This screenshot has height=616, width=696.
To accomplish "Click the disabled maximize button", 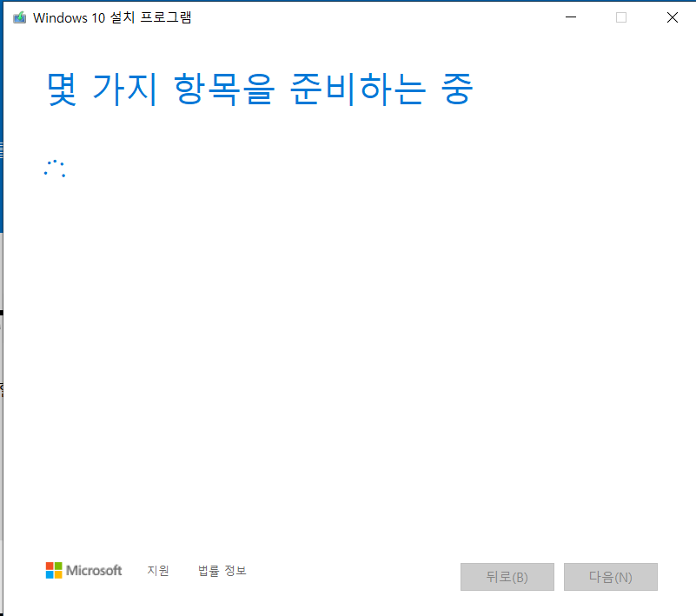I will (x=621, y=17).
